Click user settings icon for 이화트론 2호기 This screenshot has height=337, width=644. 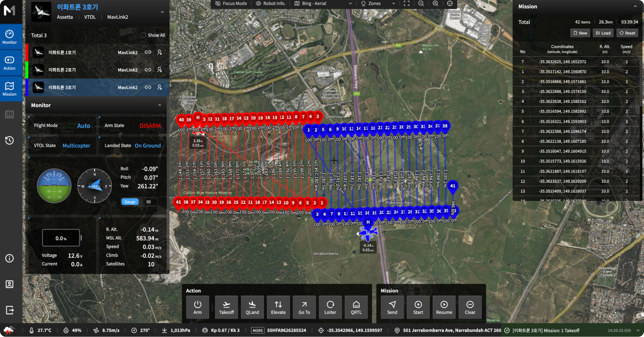click(160, 70)
